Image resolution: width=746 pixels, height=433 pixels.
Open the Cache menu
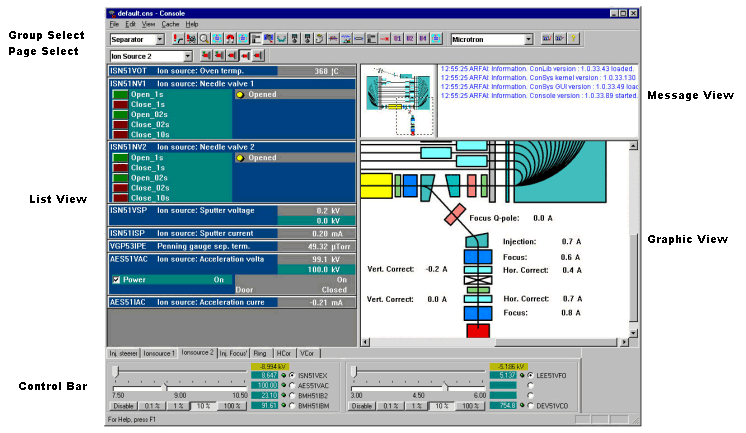(168, 23)
